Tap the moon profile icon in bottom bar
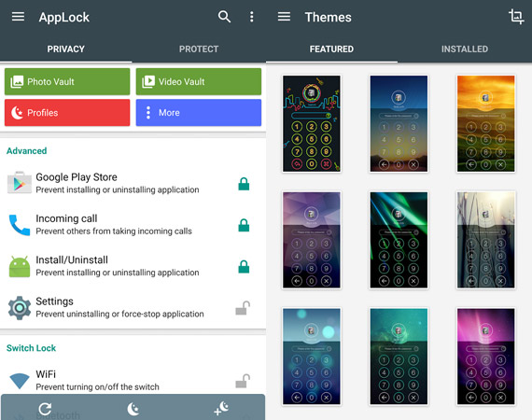The height and width of the screenshot is (420, 532). pos(133,409)
